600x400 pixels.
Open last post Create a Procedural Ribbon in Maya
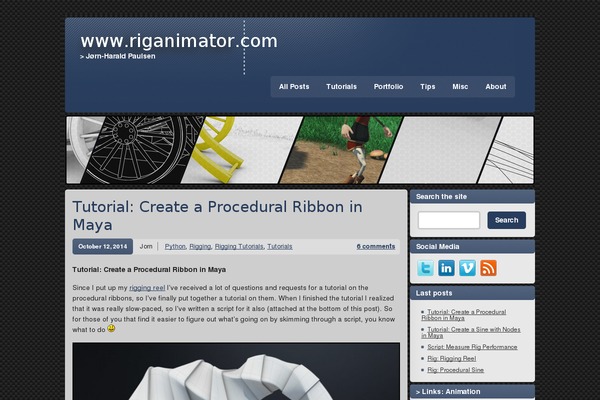coord(464,315)
